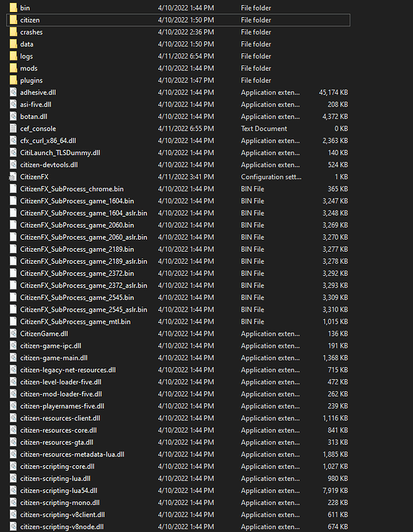Screen dimensions: 413x532
Task: Click the Text Document type label
Action: (264, 129)
